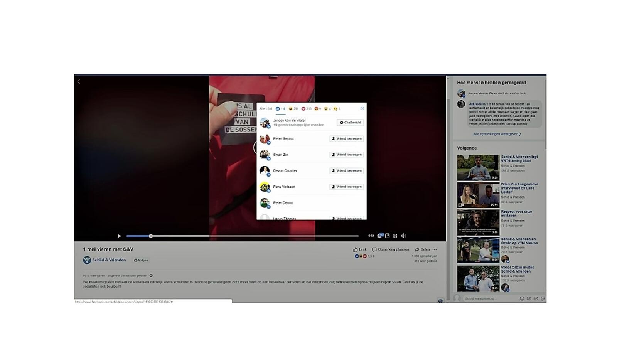
Task: Insert emoji in comment box
Action: (522, 298)
